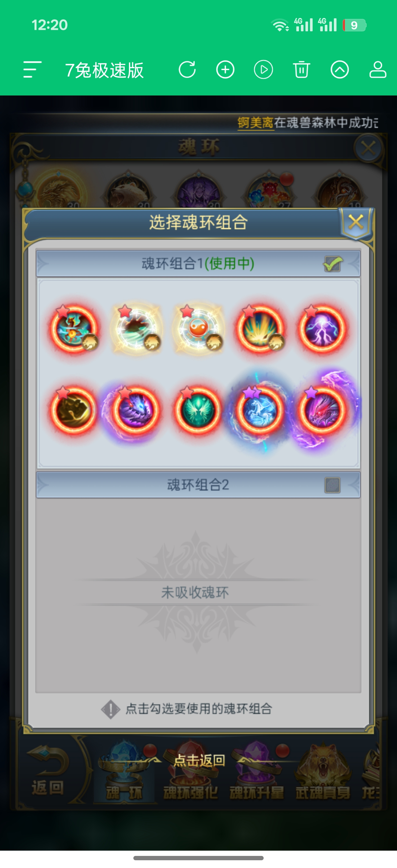Tap the circled up-arrow icon

[x=339, y=70]
